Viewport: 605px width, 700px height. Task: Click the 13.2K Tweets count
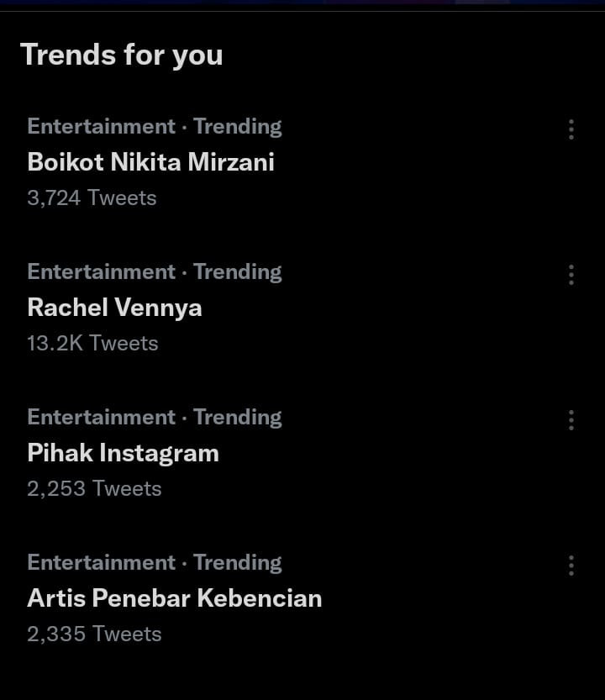tap(93, 344)
